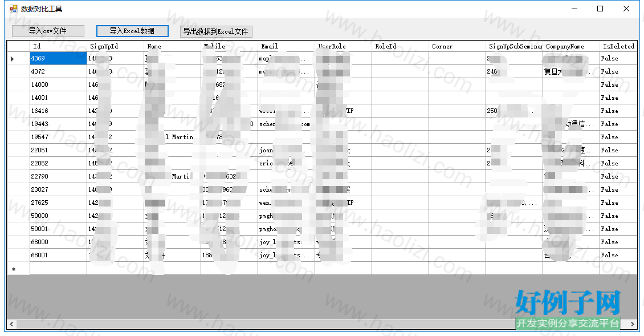Viewport: 644px width, 336px height.
Task: Click the horizontal scrollbar left arrow
Action: (11, 324)
